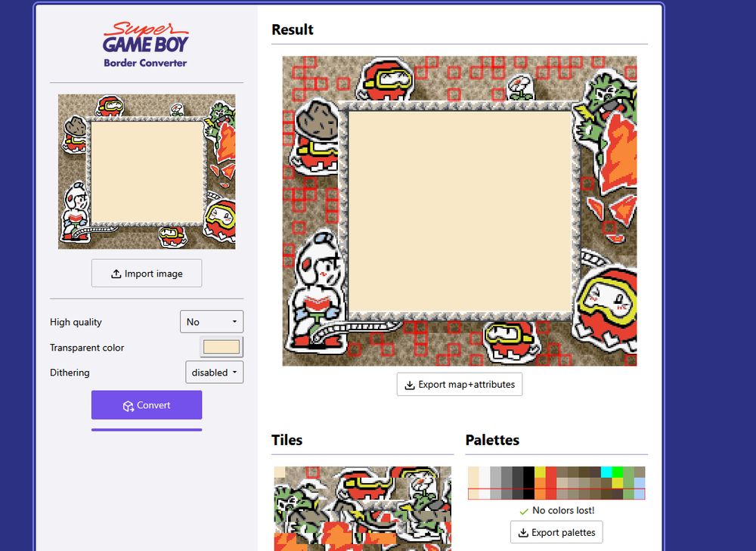Click the Import image button
756x551 pixels.
(147, 274)
